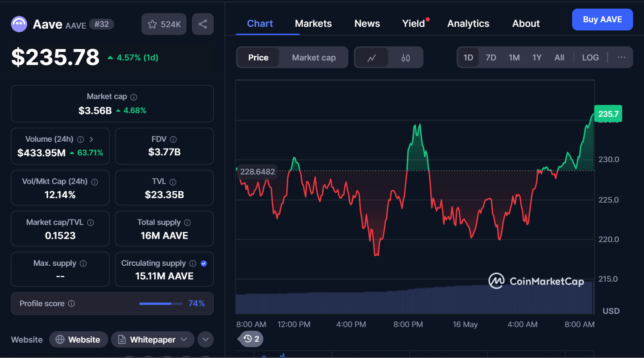644x358 pixels.
Task: Select the Market cap chart toggle
Action: click(x=314, y=58)
